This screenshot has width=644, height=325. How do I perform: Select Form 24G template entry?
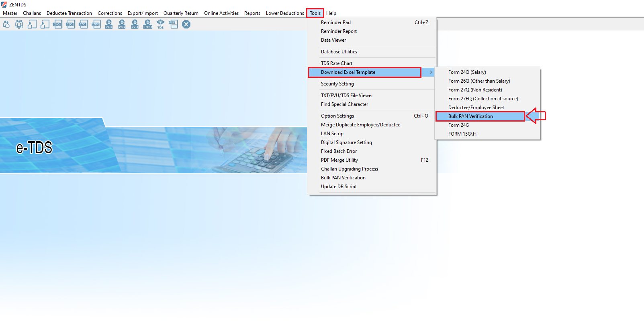488,125
